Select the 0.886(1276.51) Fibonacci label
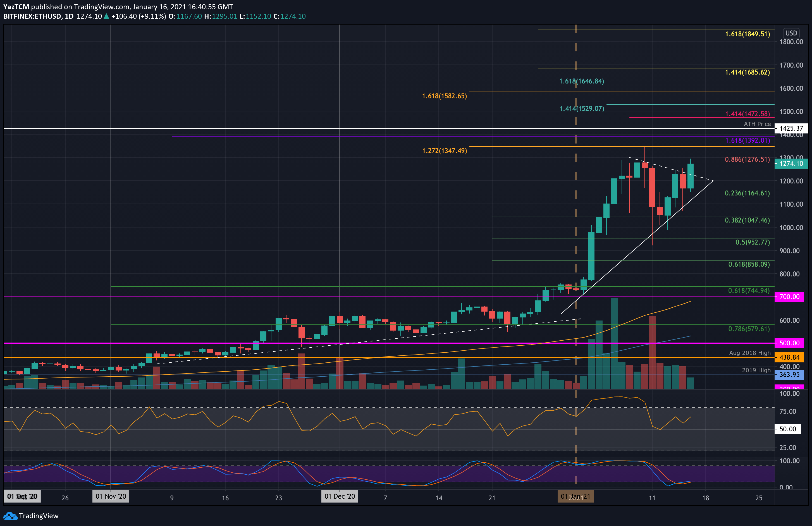This screenshot has height=526, width=812. (747, 159)
